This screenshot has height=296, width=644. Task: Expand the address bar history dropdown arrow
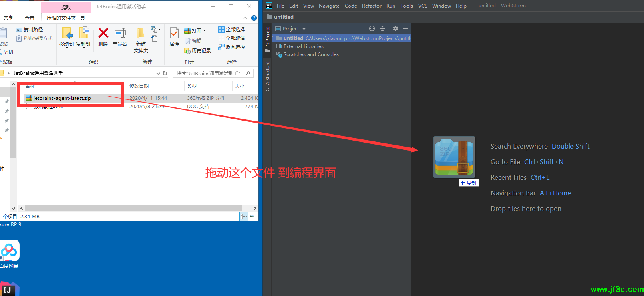click(158, 74)
